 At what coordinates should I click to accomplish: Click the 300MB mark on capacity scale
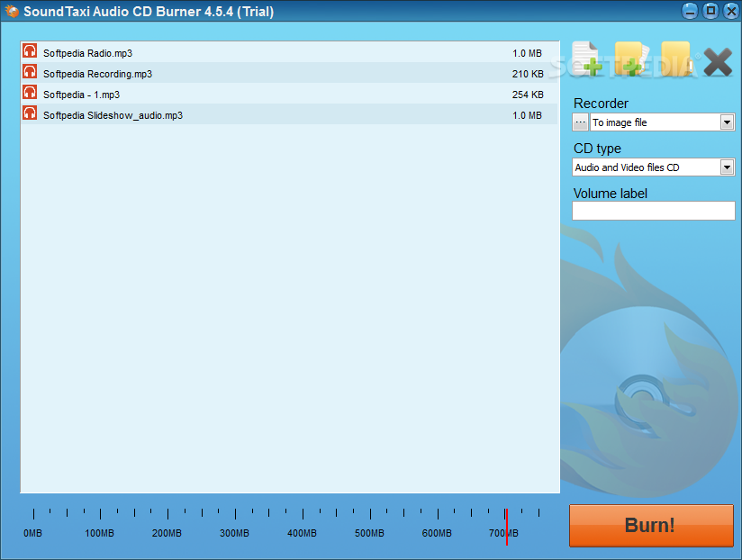(x=234, y=533)
